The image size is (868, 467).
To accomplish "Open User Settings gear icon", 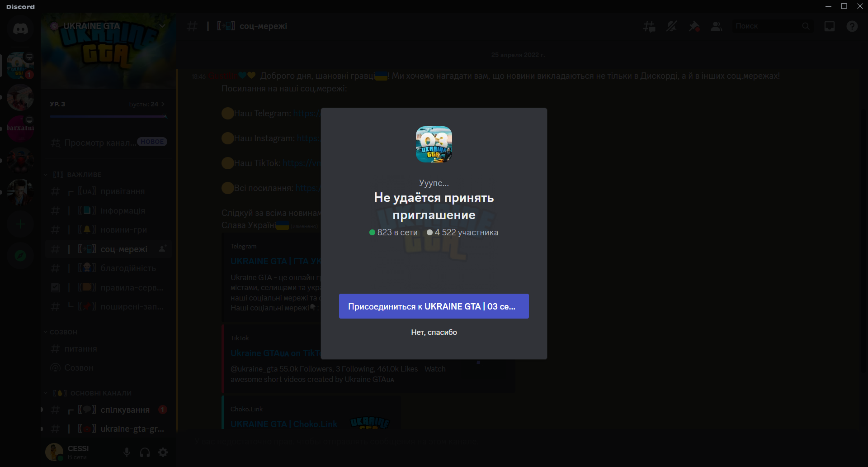I will [x=163, y=452].
